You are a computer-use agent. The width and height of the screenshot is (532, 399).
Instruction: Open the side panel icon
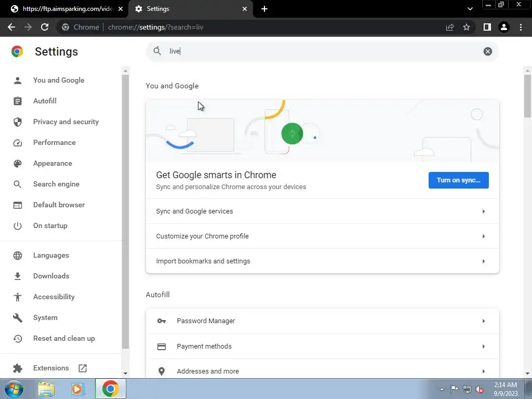pyautogui.click(x=487, y=27)
